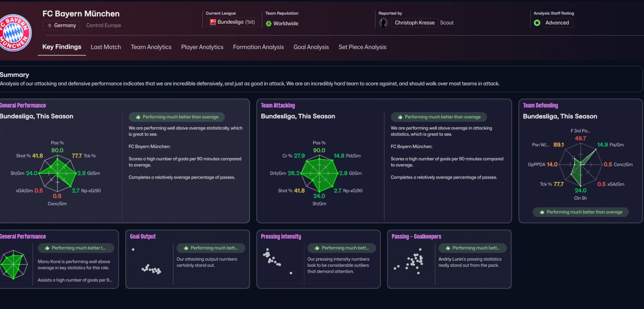Screen dimensions: 644x309
Task: Open the Goal Analysis tab
Action: pyautogui.click(x=311, y=47)
